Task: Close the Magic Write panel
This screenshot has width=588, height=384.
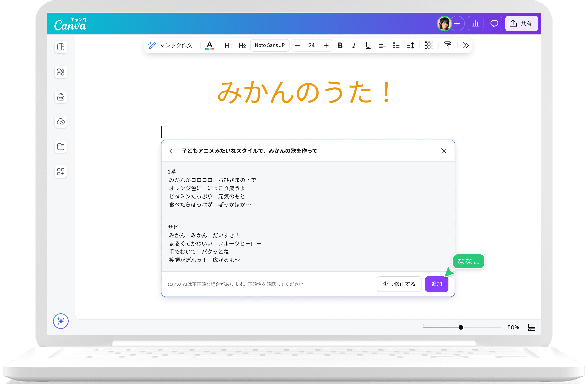Action: (444, 151)
